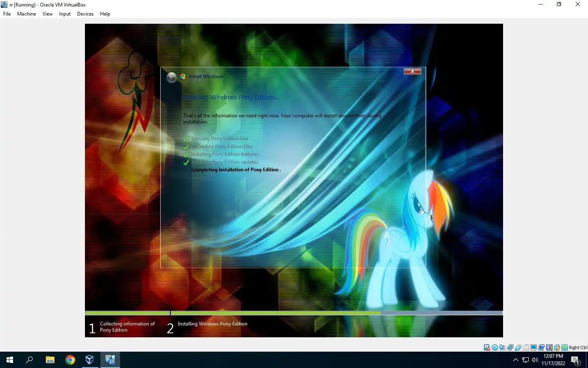Open the Help menu
Viewport: 588px width, 368px height.
(105, 14)
